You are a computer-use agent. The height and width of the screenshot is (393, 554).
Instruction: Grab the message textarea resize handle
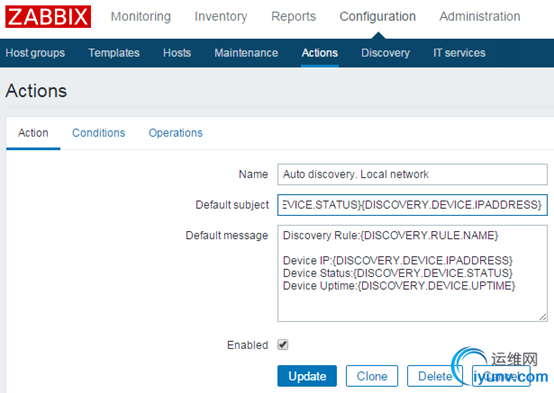pos(543,317)
